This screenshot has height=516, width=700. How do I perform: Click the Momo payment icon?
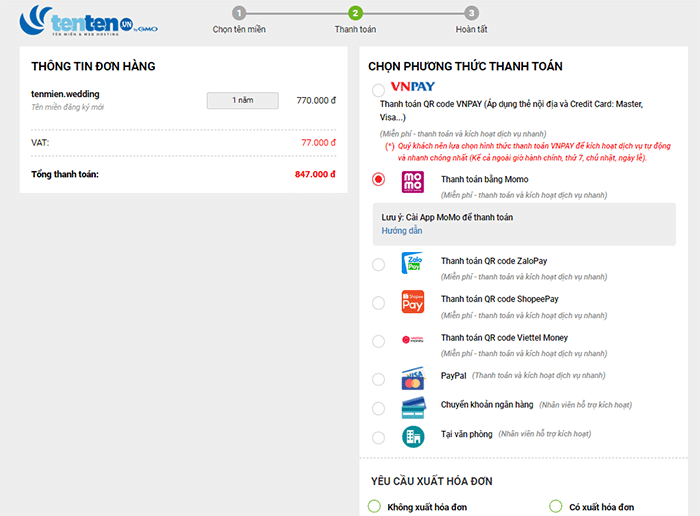click(x=412, y=181)
